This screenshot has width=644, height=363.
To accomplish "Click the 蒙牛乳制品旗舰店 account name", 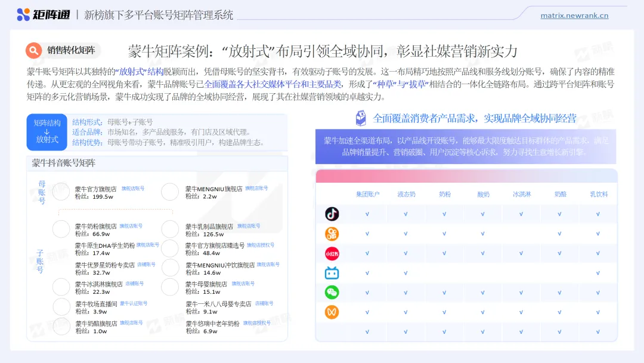I will 209,226.
